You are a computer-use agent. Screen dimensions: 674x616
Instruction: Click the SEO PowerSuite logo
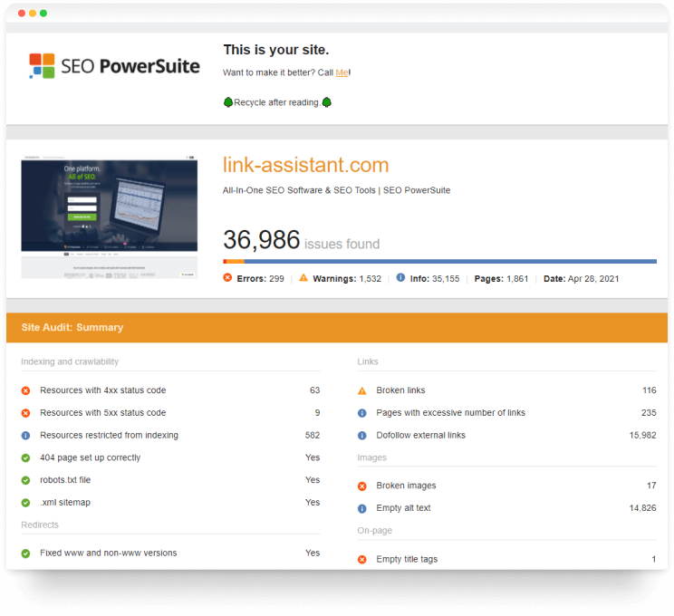pyautogui.click(x=114, y=66)
